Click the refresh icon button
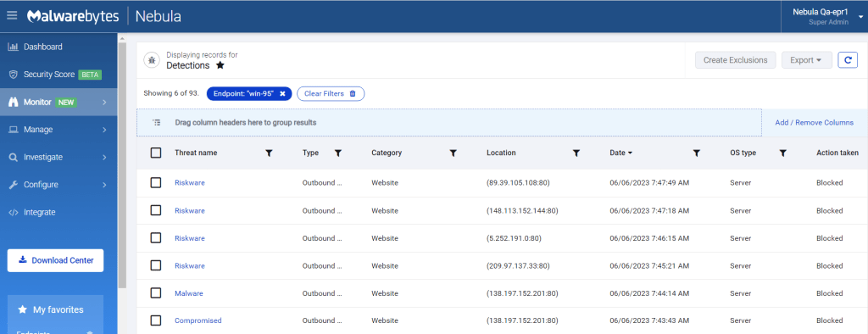Viewport: 868px width, 334px height. 848,60
